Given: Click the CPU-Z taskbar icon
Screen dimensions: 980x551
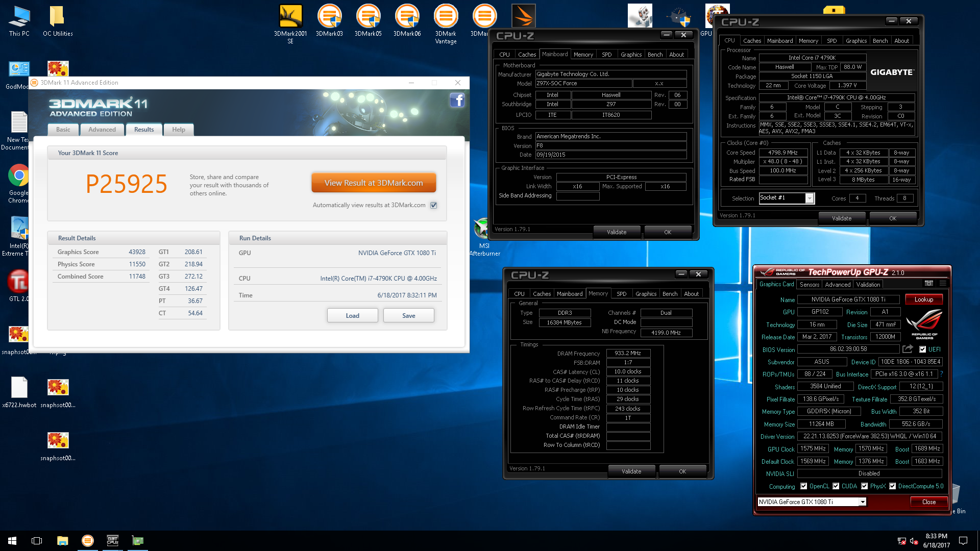Looking at the screenshot, I should coord(113,541).
